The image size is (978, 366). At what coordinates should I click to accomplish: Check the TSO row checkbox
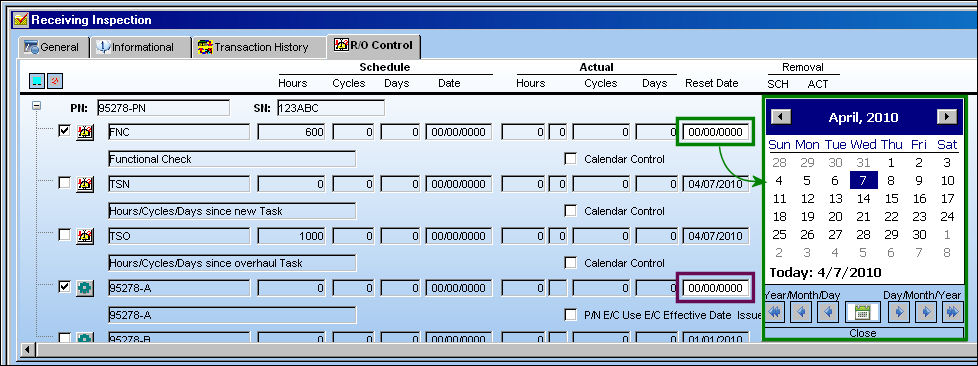click(x=64, y=235)
